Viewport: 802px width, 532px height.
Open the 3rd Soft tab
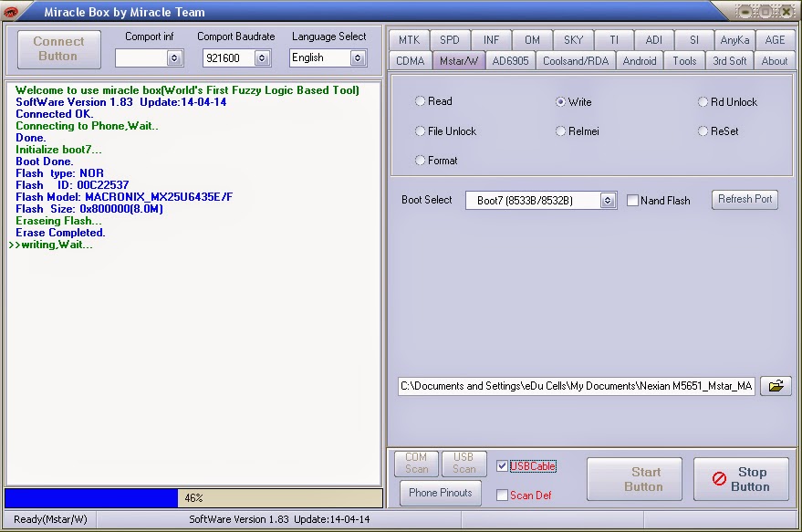[729, 61]
